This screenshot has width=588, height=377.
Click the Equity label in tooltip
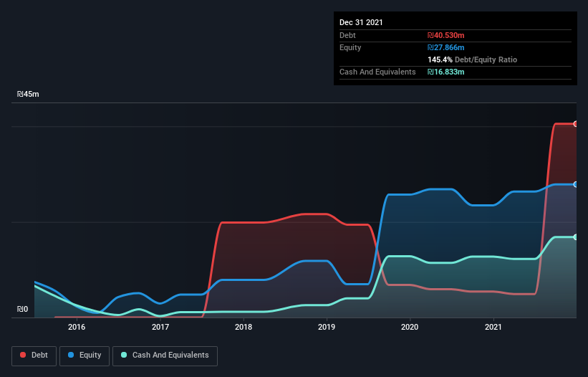(350, 47)
